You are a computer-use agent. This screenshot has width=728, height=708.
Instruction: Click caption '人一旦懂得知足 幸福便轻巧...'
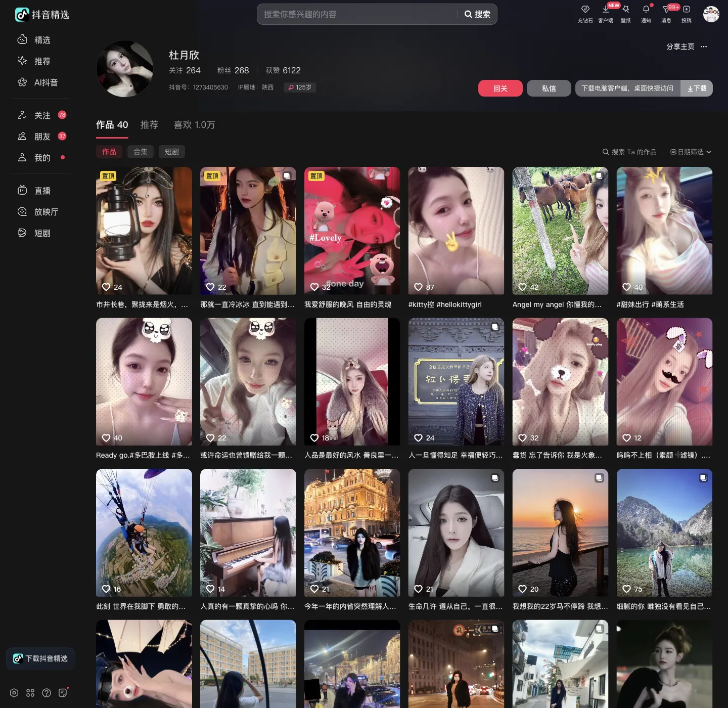click(456, 455)
